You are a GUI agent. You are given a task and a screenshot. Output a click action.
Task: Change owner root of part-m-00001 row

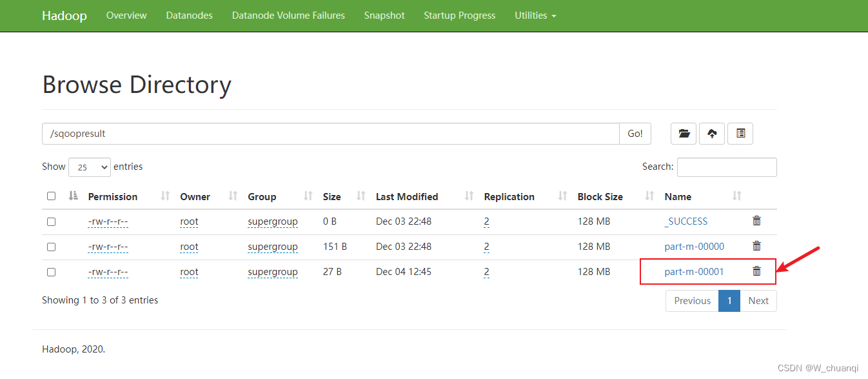click(189, 272)
